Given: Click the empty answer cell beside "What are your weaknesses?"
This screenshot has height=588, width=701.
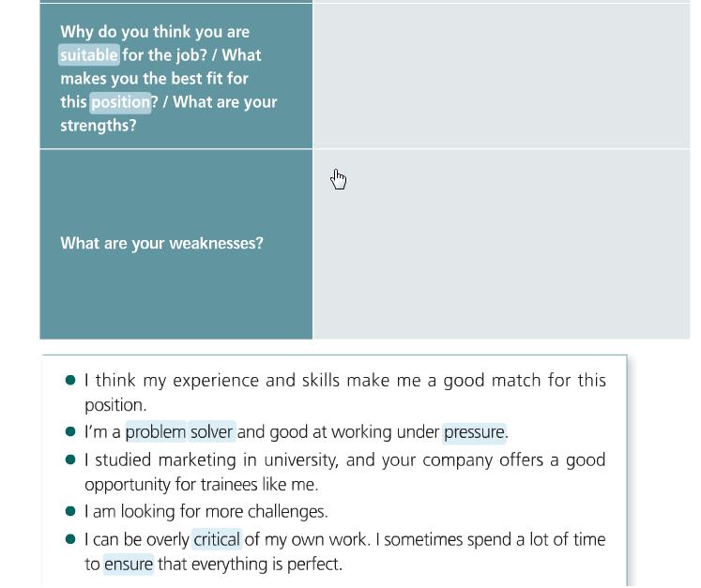Looking at the screenshot, I should point(501,244).
